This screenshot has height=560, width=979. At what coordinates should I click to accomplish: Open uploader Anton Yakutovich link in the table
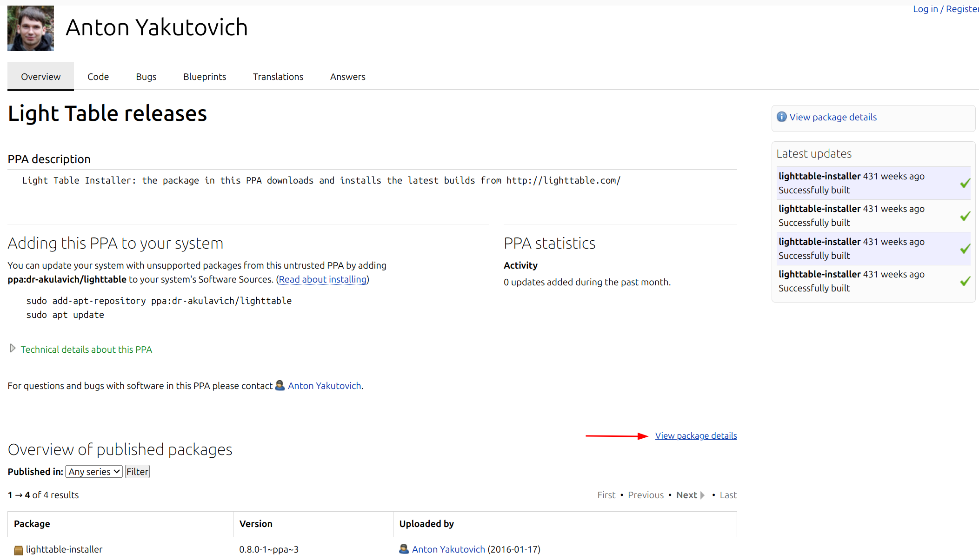(448, 549)
